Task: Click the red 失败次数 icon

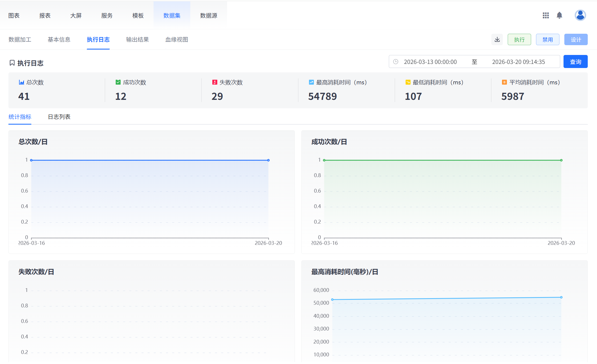Action: point(215,82)
